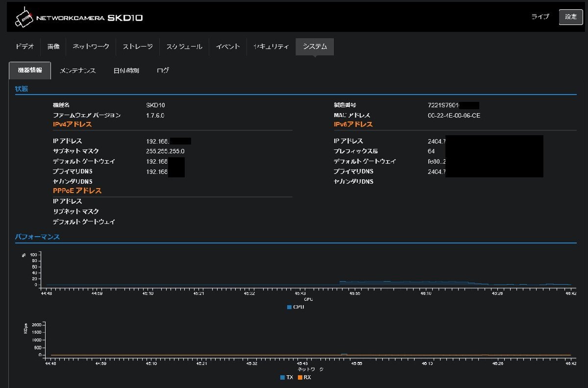The image size is (588, 388).
Task: Click the 製造番号 serial number label
Action: (345, 105)
